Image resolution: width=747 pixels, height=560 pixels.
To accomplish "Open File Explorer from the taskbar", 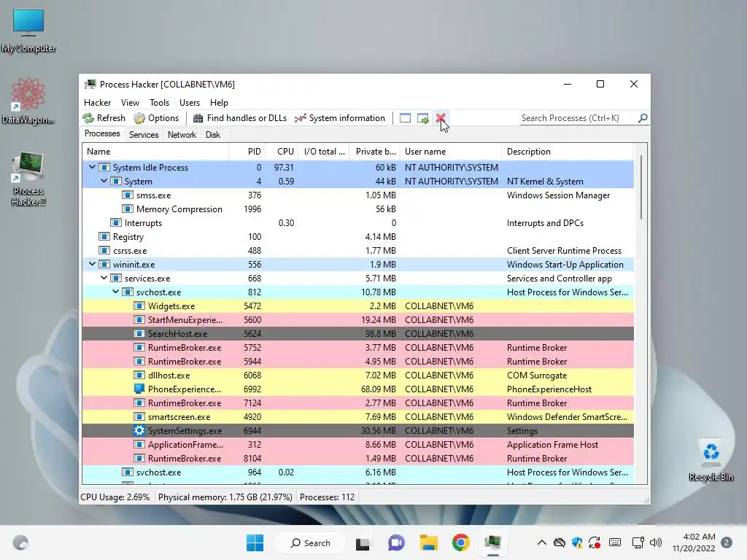I will [x=428, y=542].
